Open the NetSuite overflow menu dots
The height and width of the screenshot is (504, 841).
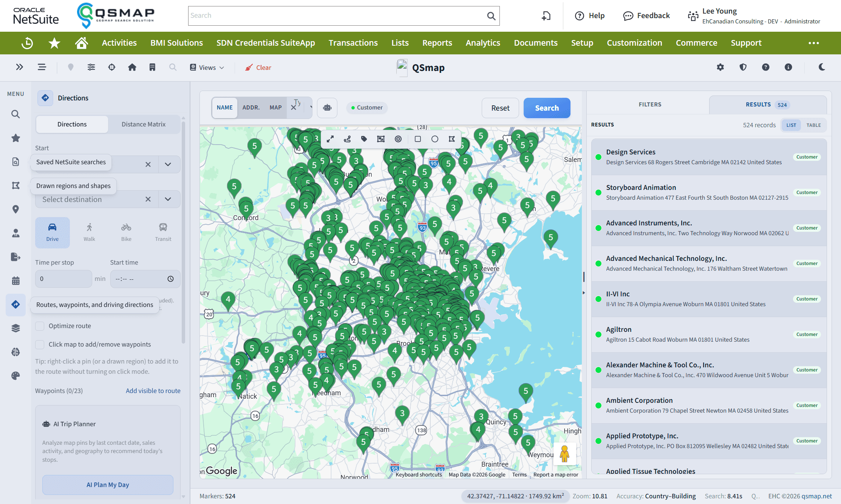coord(813,43)
